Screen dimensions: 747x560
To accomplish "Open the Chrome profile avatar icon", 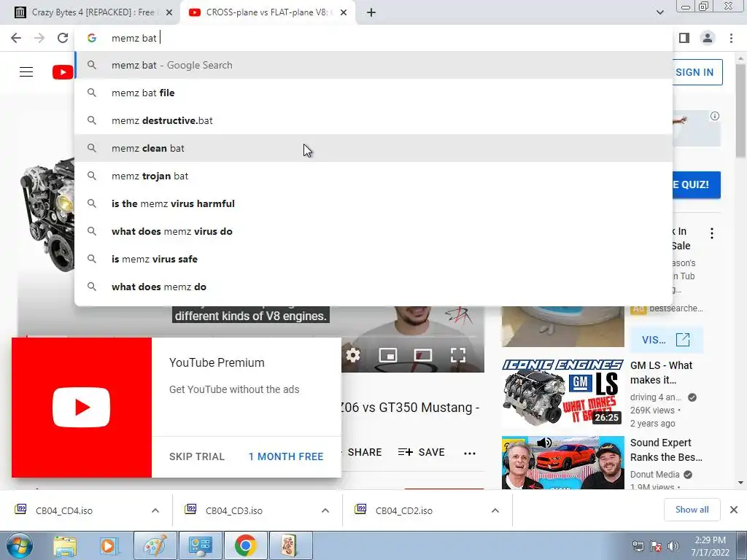I will (x=708, y=38).
